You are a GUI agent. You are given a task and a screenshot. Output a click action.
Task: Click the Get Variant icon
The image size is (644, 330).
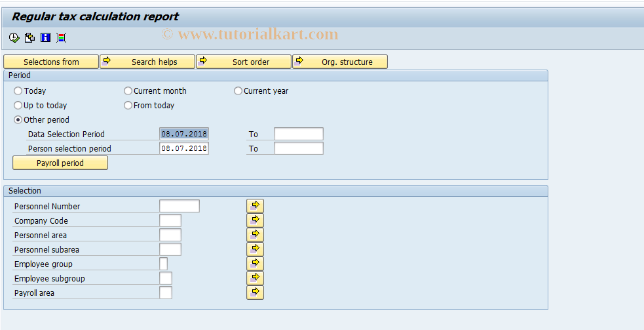tap(29, 38)
